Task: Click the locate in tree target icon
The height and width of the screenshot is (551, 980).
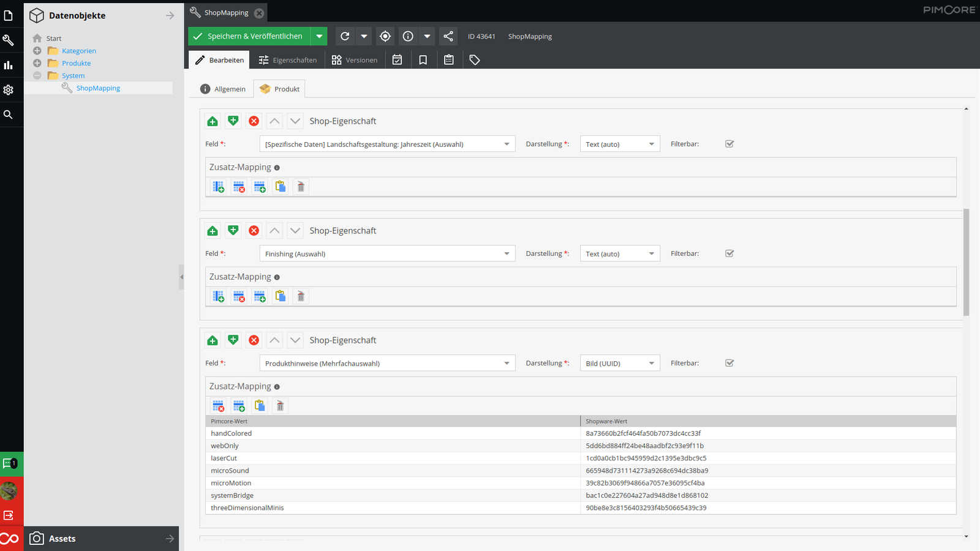Action: tap(385, 36)
